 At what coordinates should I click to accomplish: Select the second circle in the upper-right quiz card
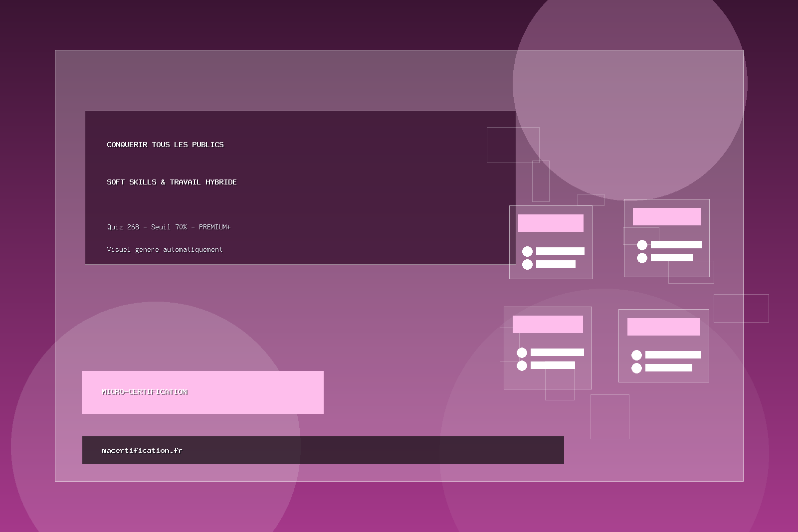pos(642,258)
